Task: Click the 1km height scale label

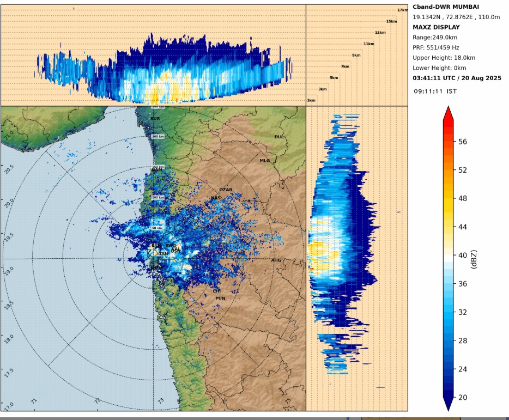Action: point(311,100)
